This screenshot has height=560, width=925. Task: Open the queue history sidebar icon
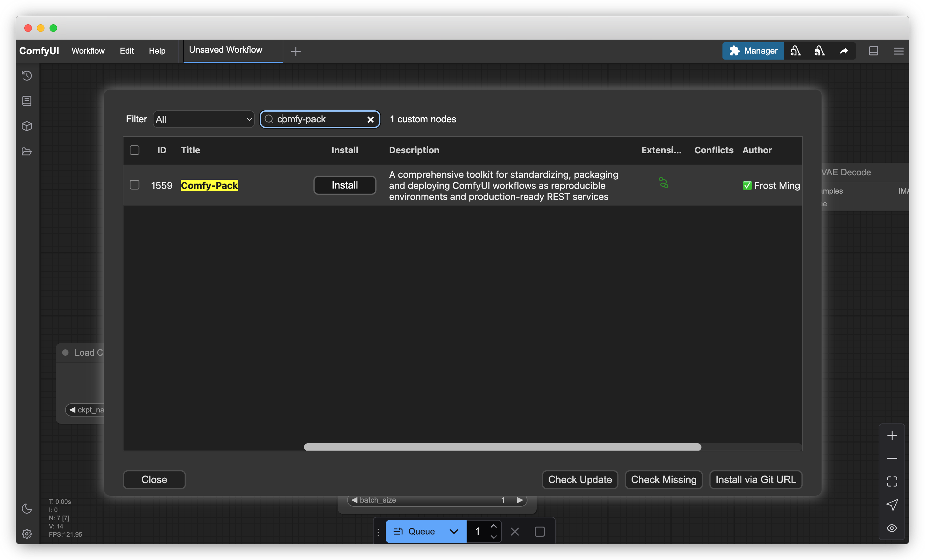coord(27,75)
